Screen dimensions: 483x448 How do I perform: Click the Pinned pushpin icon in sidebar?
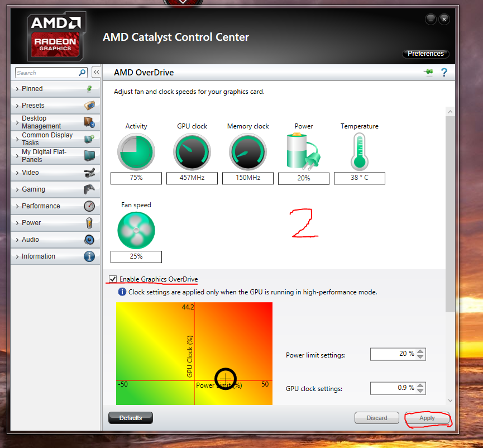click(x=89, y=89)
